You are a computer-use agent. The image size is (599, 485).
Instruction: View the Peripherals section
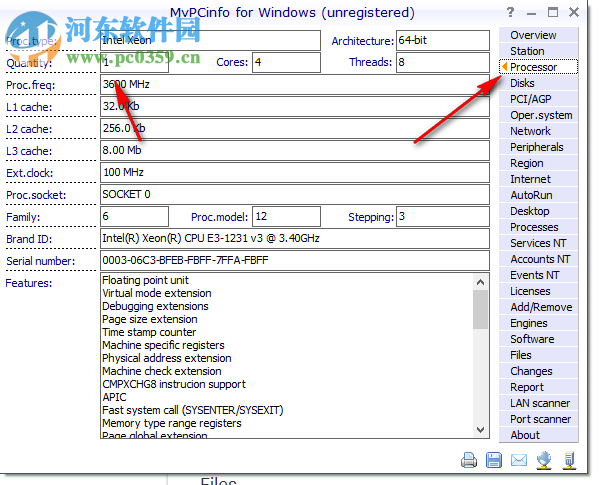tap(538, 147)
